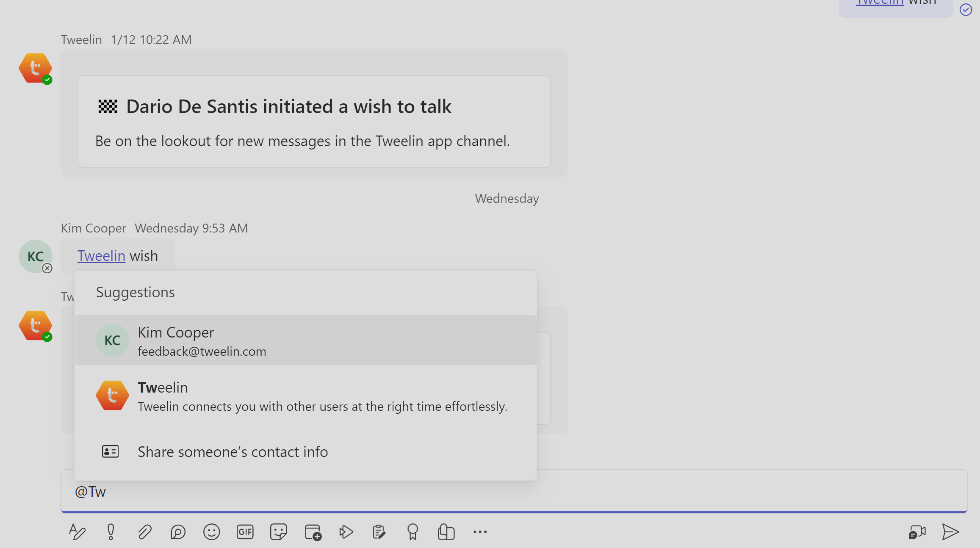Image resolution: width=980 pixels, height=548 pixels.
Task: Click the Stream play arrow icon
Action: click(346, 532)
